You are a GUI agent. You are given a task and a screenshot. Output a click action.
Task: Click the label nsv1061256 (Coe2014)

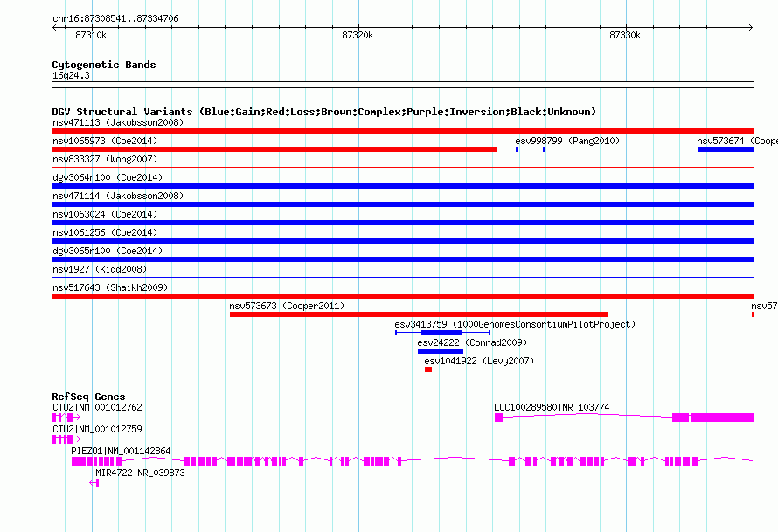(105, 232)
